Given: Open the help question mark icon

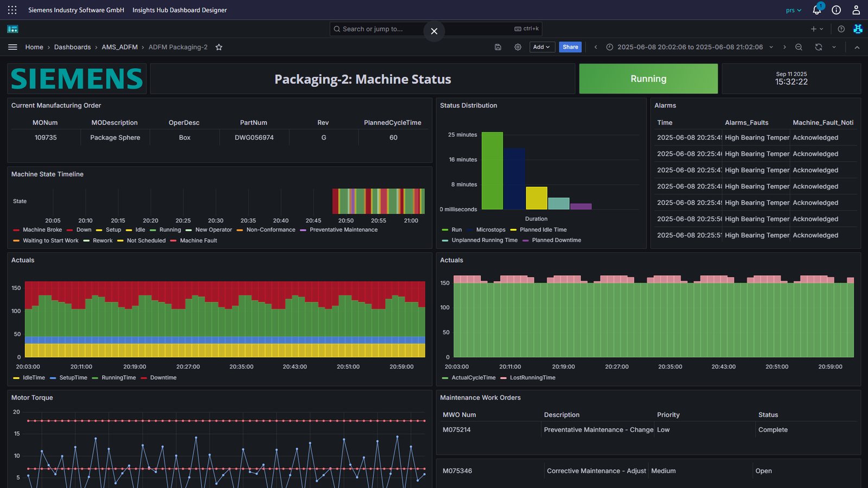Looking at the screenshot, I should click(x=841, y=29).
